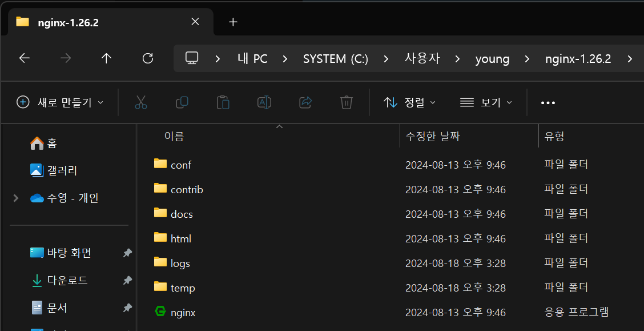This screenshot has height=331, width=644.
Task: Expand chevron after SYSTEM (C:) in path
Action: (386, 59)
